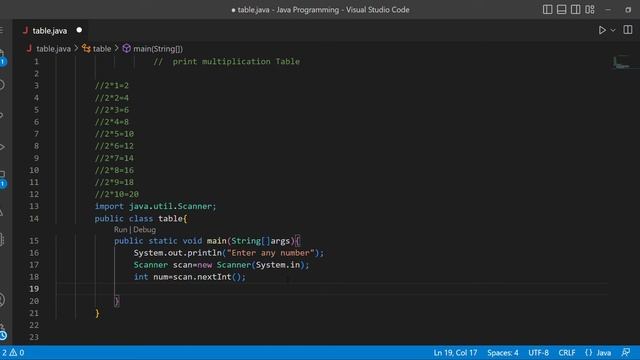Viewport: 640px width, 360px height.
Task: Click the 'public static void main' line
Action: (x=207, y=241)
